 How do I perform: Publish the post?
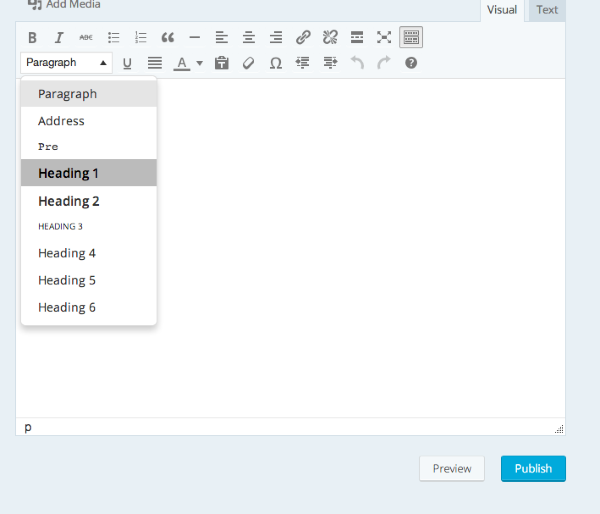(x=533, y=468)
